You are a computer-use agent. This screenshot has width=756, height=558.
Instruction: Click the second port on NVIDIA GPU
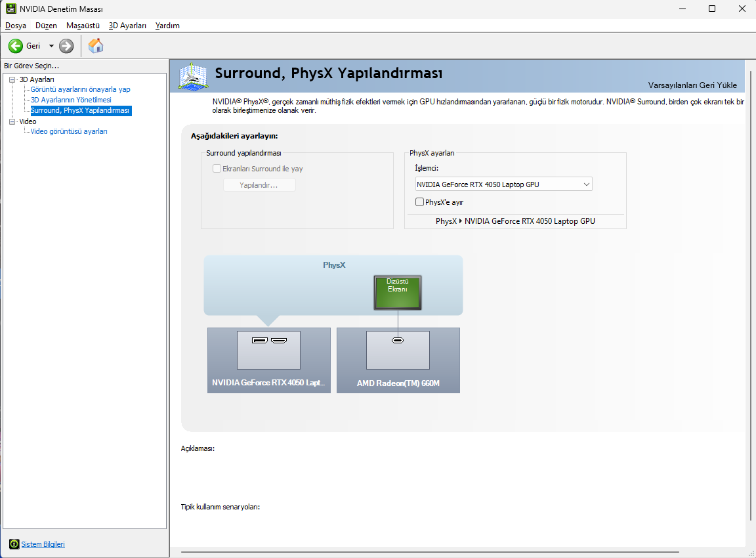tap(279, 341)
